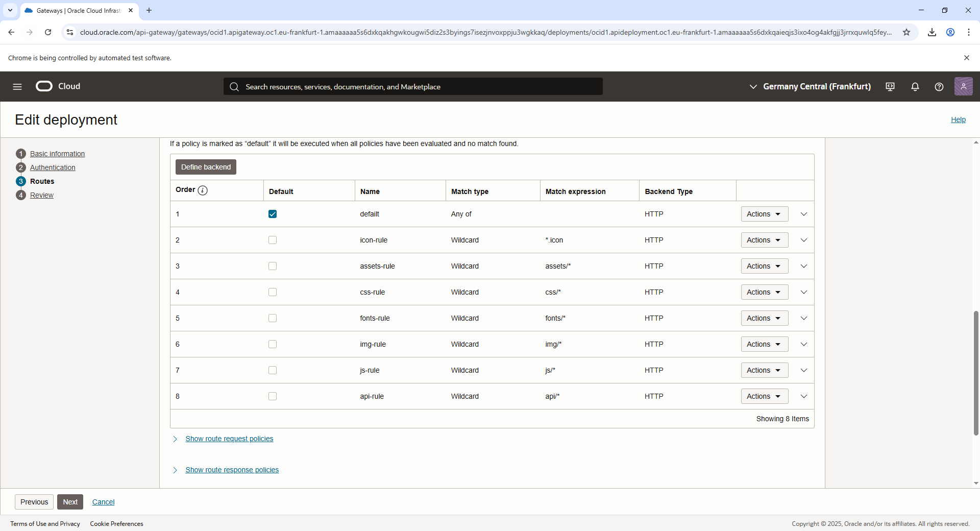This screenshot has height=531, width=980.
Task: Bookmark this page with the star icon
Action: [x=906, y=32]
